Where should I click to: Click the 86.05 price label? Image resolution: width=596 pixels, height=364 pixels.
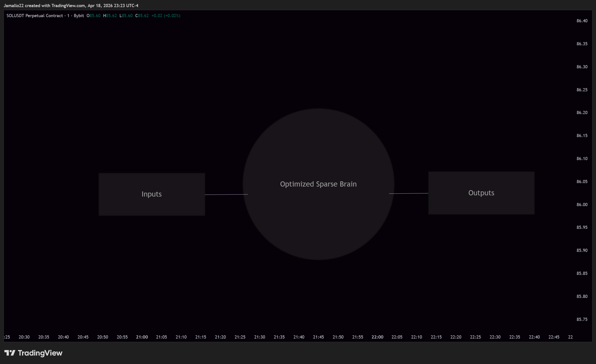[582, 182]
